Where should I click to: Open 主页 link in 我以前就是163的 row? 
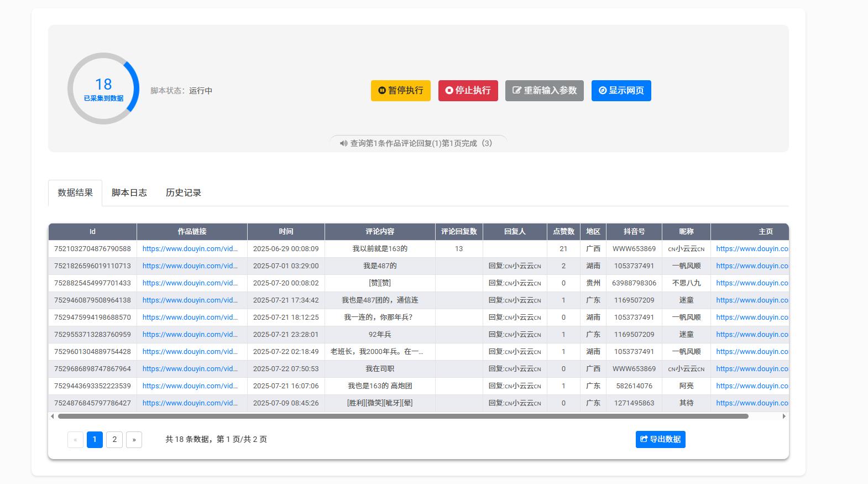pos(752,249)
